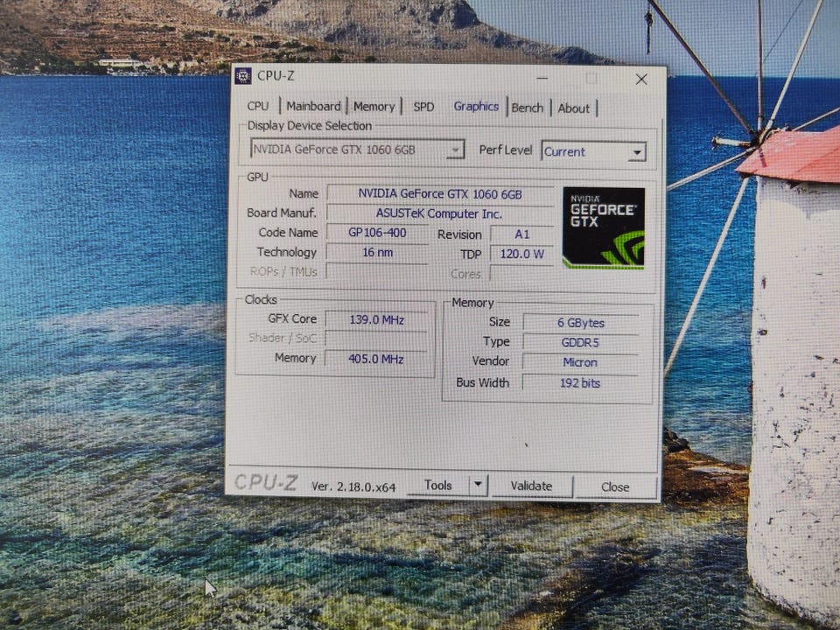The height and width of the screenshot is (630, 840).
Task: Expand the Tools dropdown arrow
Action: 478,486
